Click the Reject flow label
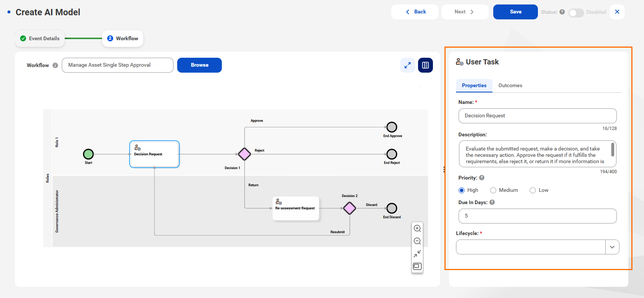 pyautogui.click(x=259, y=150)
